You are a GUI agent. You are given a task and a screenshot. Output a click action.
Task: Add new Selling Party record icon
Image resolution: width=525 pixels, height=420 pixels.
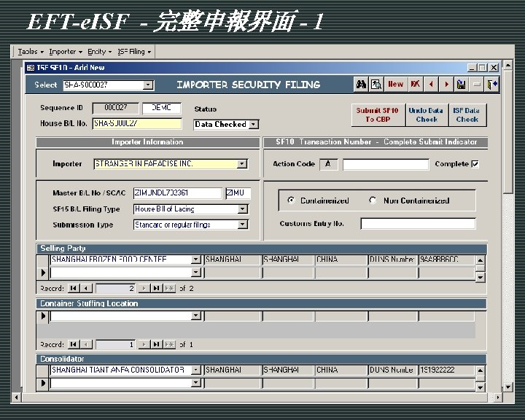click(x=169, y=288)
